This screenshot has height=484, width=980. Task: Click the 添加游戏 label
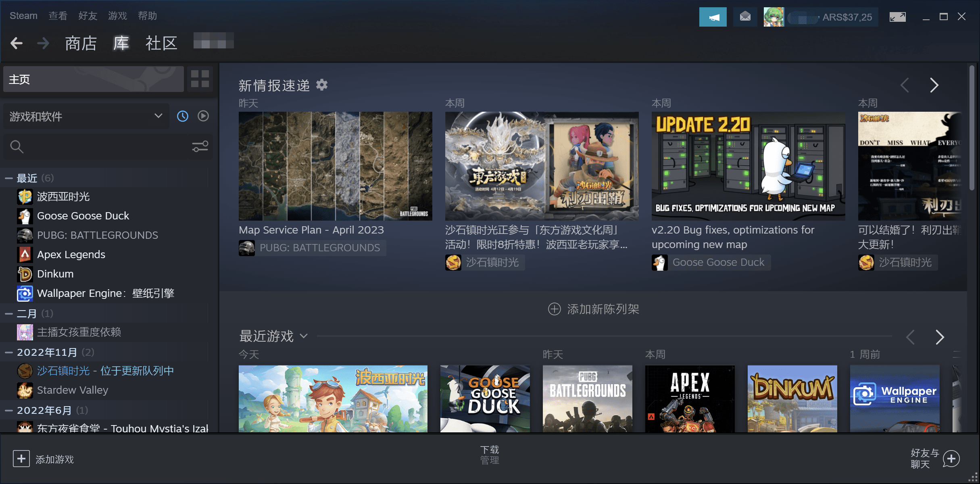pyautogui.click(x=55, y=459)
